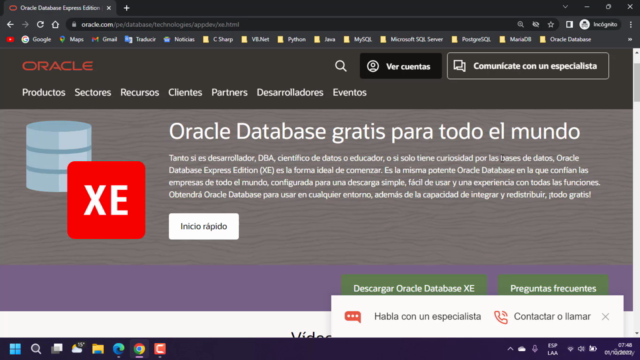Viewport: 640px width, 360px height.
Task: Expand the VB.Net bookmarks folder
Action: click(255, 39)
